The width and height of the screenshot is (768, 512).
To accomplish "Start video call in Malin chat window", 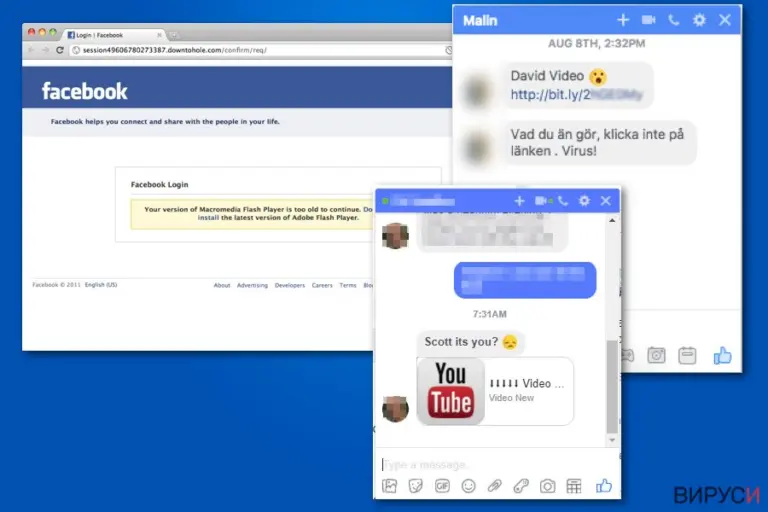I will click(648, 20).
